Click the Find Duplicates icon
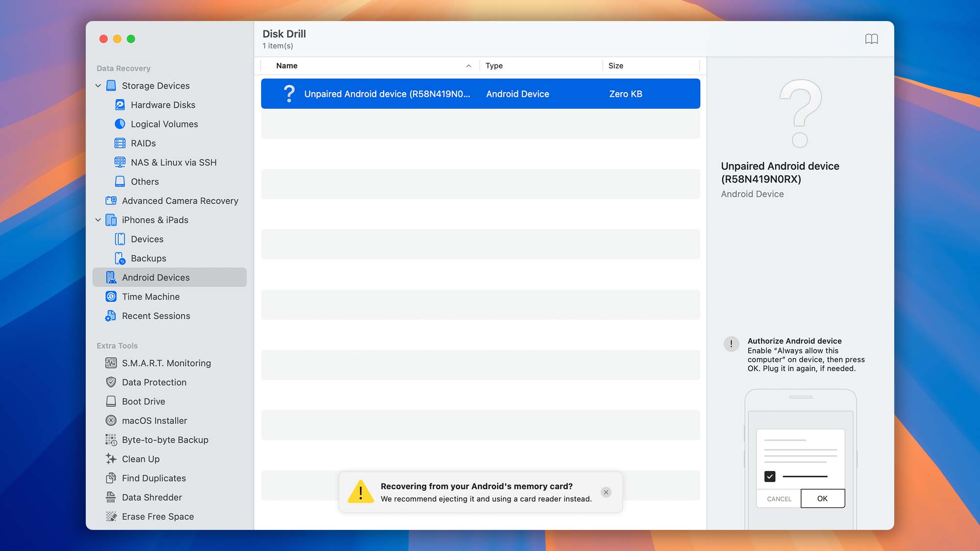Image resolution: width=980 pixels, height=551 pixels. pyautogui.click(x=111, y=478)
